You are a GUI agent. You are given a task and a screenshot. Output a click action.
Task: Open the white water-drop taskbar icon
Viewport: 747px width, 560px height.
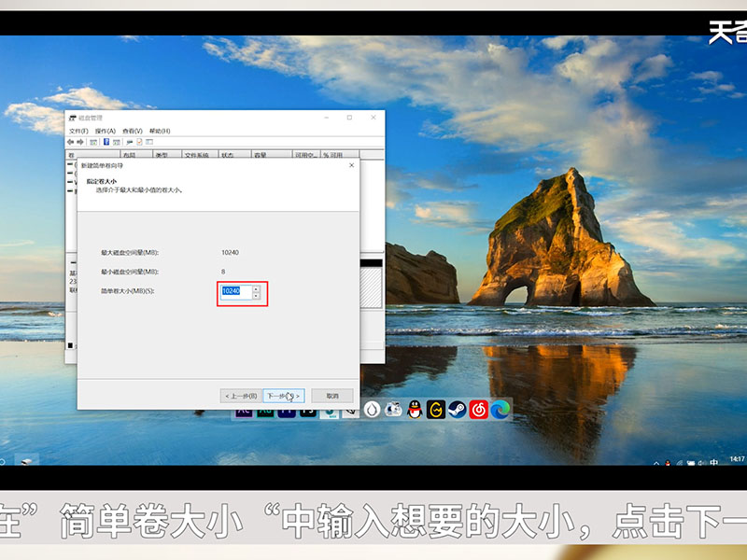tap(372, 410)
